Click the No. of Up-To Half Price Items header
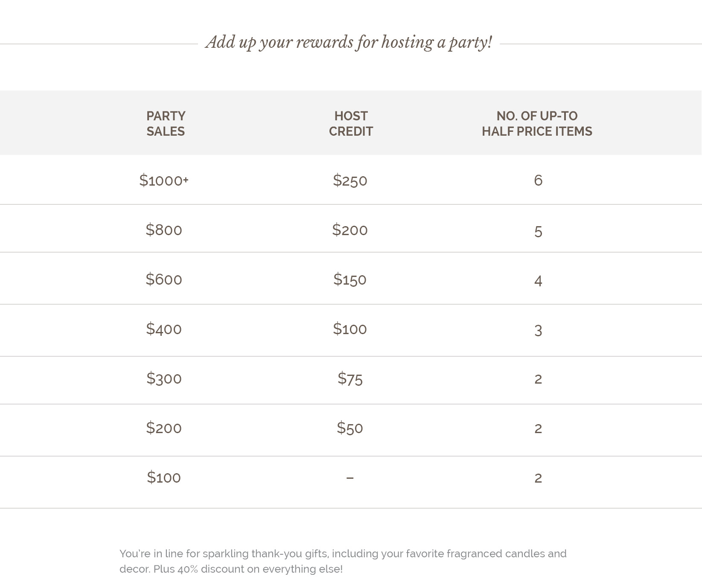The image size is (702, 588). click(537, 123)
